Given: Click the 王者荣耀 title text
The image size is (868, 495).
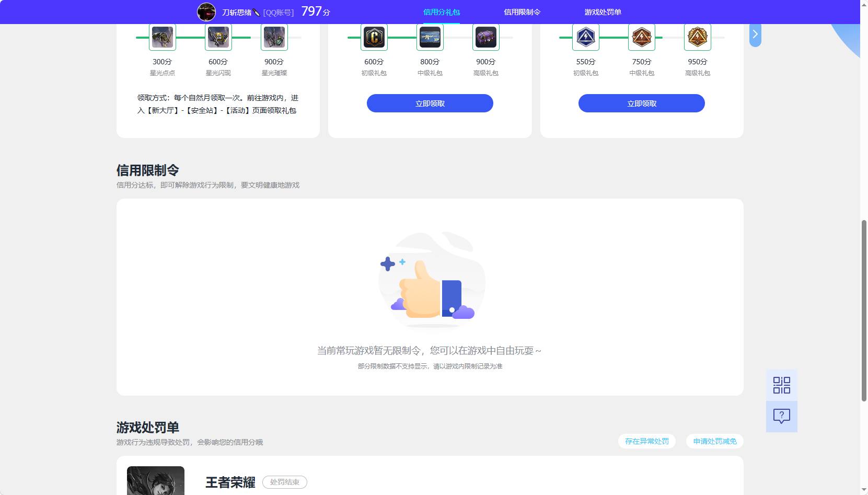Looking at the screenshot, I should click(x=230, y=482).
